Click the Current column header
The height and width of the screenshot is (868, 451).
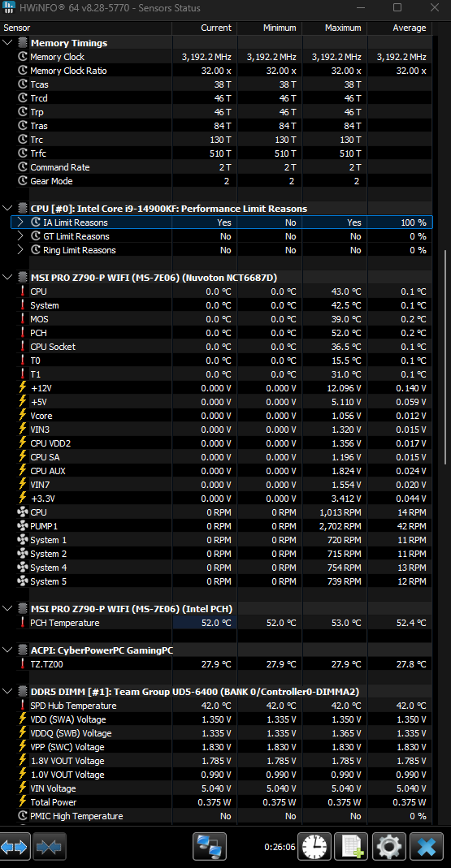click(x=205, y=28)
